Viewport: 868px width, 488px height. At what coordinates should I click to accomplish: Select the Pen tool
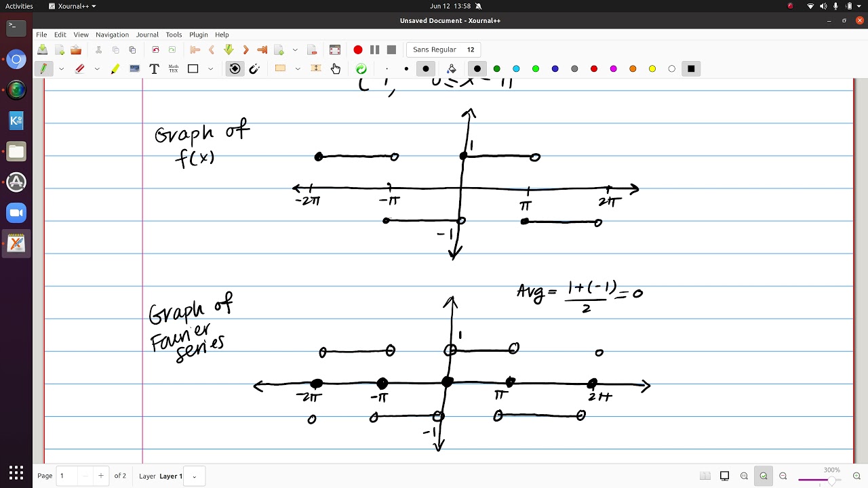point(43,68)
